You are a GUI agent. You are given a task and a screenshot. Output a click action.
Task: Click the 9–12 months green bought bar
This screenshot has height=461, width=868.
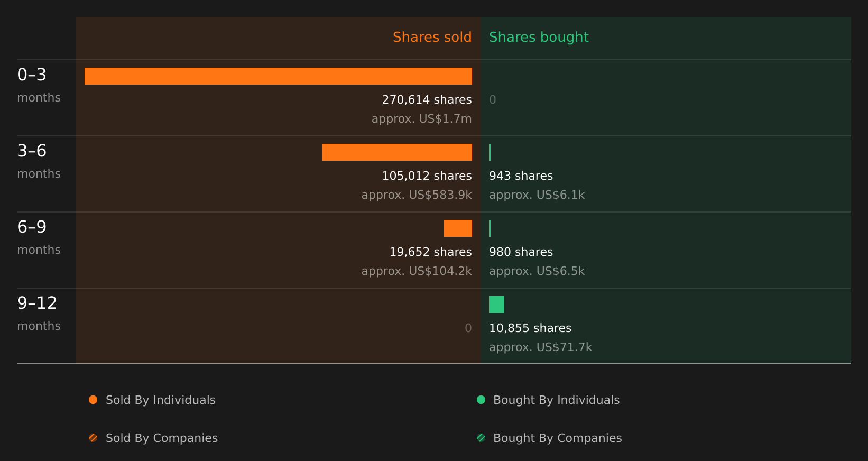[496, 305]
